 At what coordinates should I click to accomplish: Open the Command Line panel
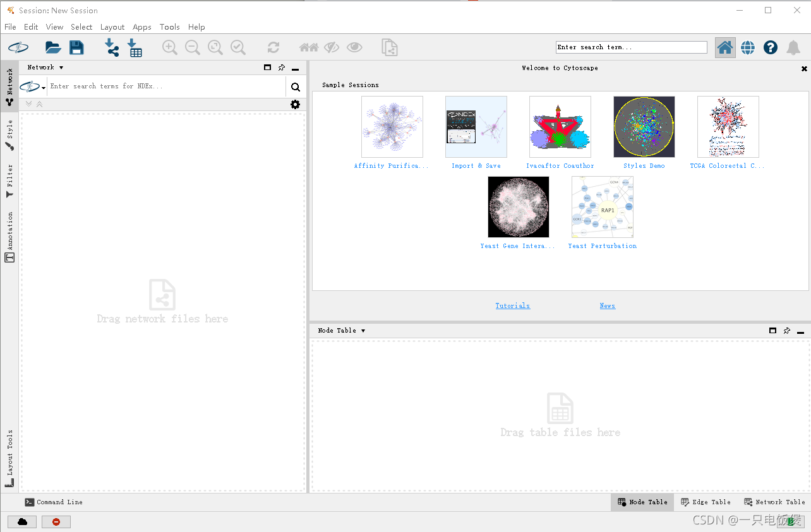pyautogui.click(x=54, y=502)
